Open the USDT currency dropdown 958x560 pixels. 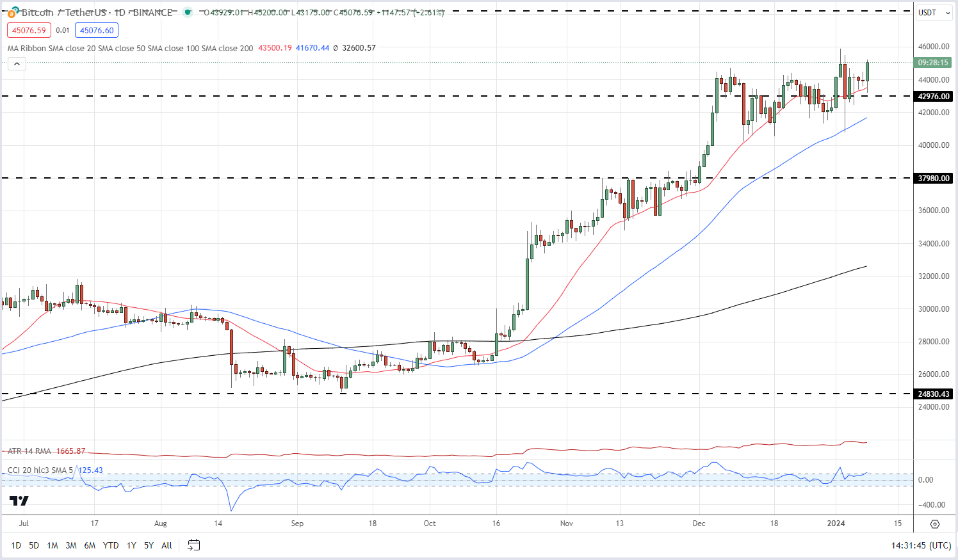934,13
